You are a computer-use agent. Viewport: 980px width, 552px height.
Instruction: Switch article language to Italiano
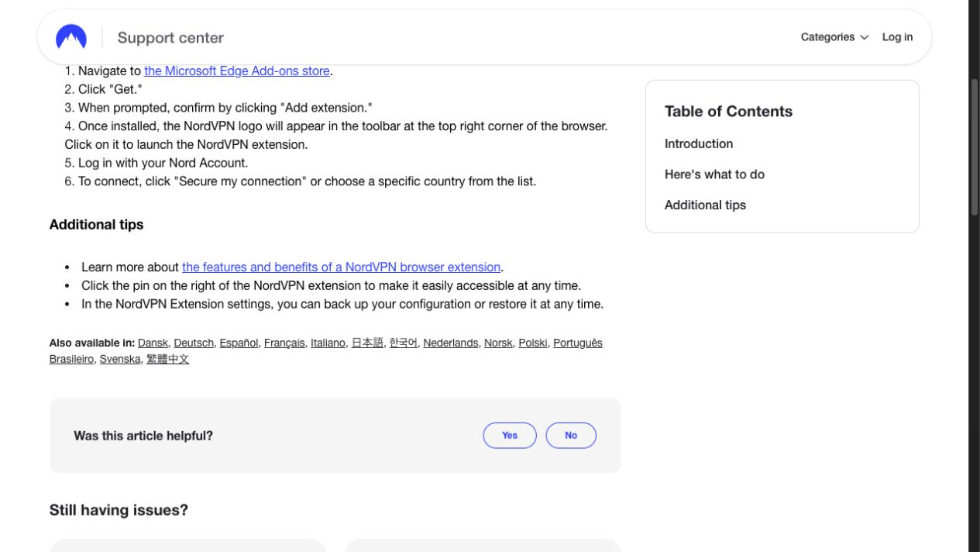[328, 343]
